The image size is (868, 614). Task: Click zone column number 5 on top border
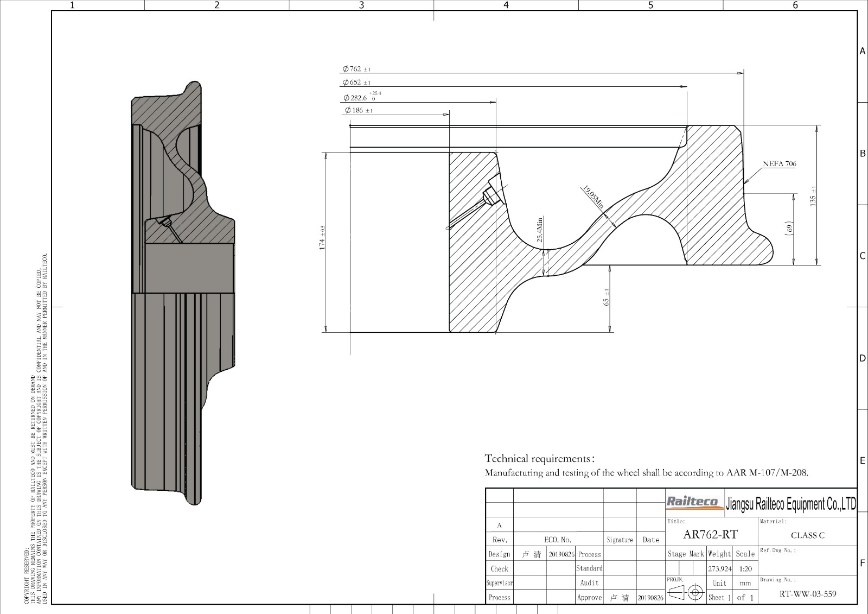pos(650,5)
